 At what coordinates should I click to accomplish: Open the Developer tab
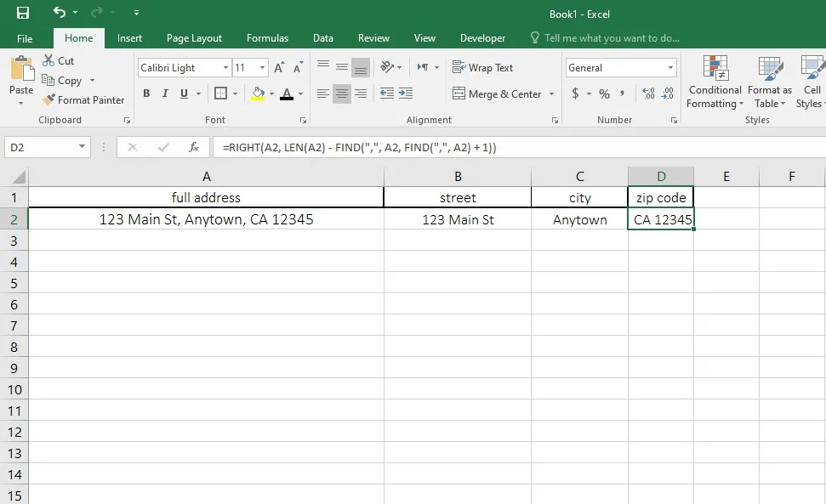pyautogui.click(x=482, y=38)
